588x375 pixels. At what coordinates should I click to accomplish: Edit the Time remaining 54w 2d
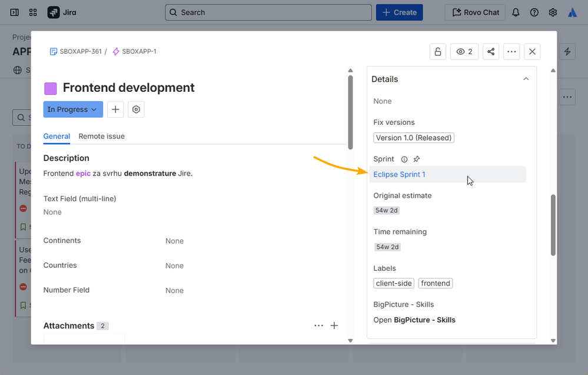[387, 247]
